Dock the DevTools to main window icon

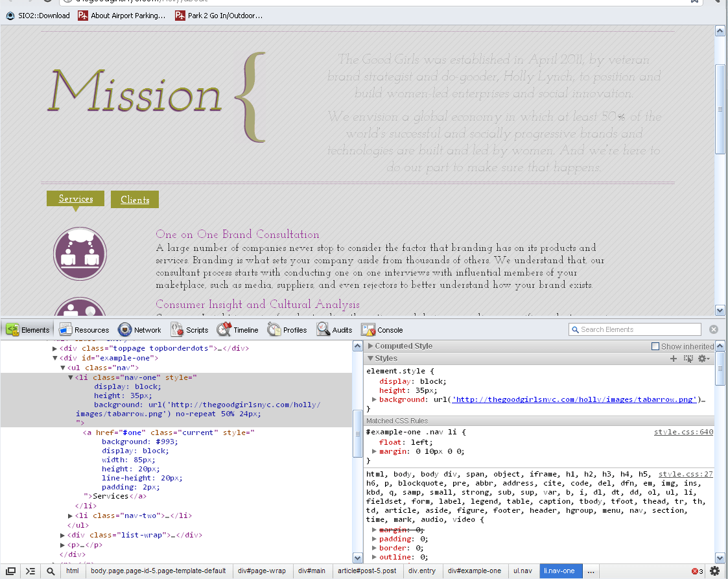pos(10,571)
